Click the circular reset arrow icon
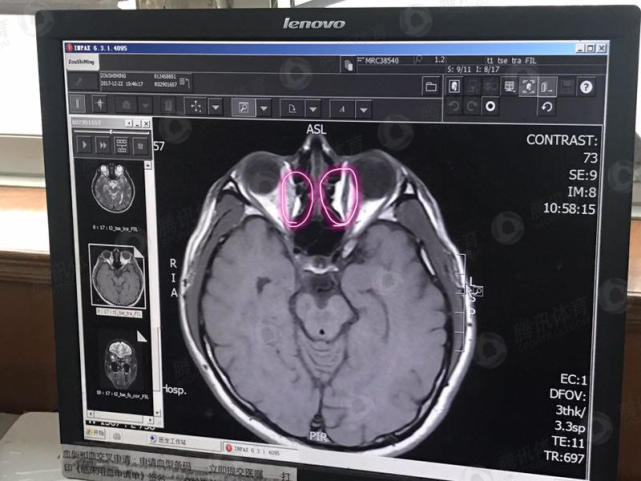The width and height of the screenshot is (641, 481). tap(547, 107)
